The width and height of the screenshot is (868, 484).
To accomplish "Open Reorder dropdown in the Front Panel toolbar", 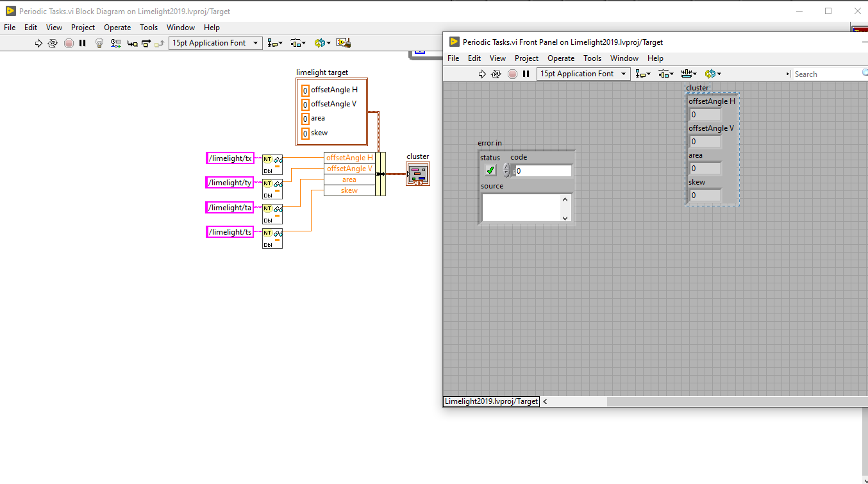I will [713, 74].
